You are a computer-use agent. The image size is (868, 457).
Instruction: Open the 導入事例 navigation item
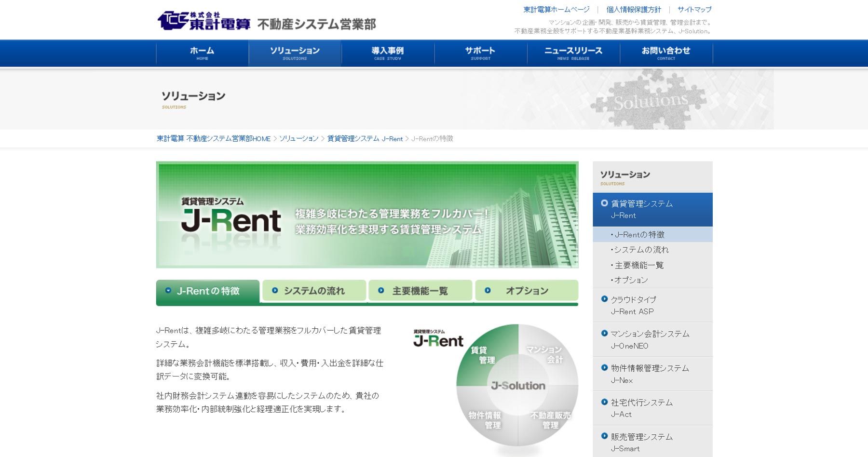(388, 53)
